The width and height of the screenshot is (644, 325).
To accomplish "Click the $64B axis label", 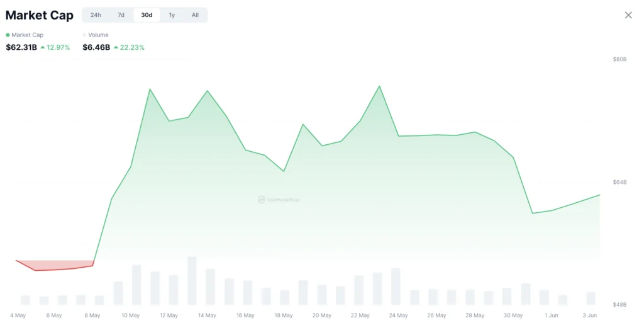I will click(x=619, y=182).
